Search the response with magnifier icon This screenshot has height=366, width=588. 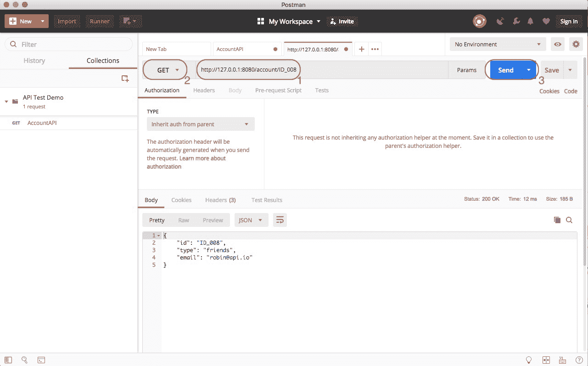coord(569,220)
